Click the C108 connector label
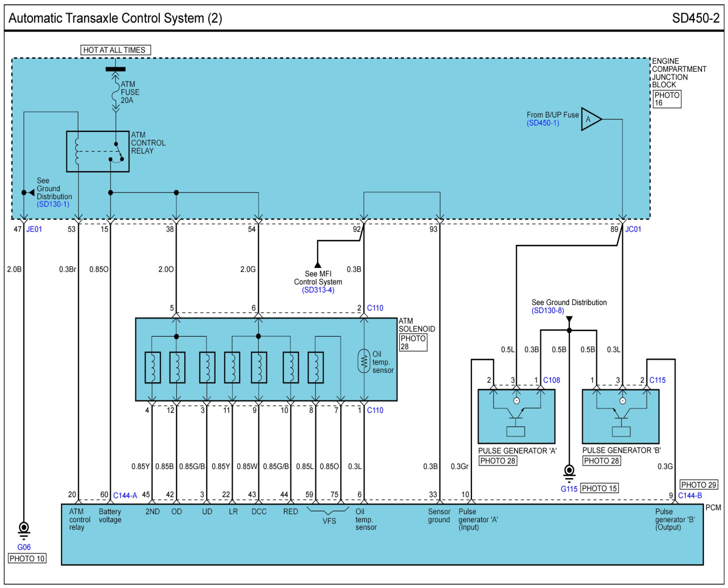Screen dimensions: 728x588 click(551, 380)
